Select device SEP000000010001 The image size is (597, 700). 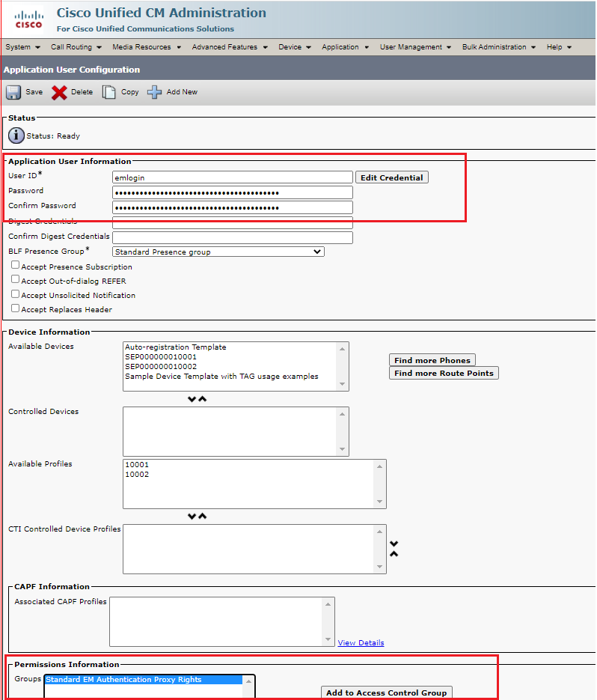161,356
